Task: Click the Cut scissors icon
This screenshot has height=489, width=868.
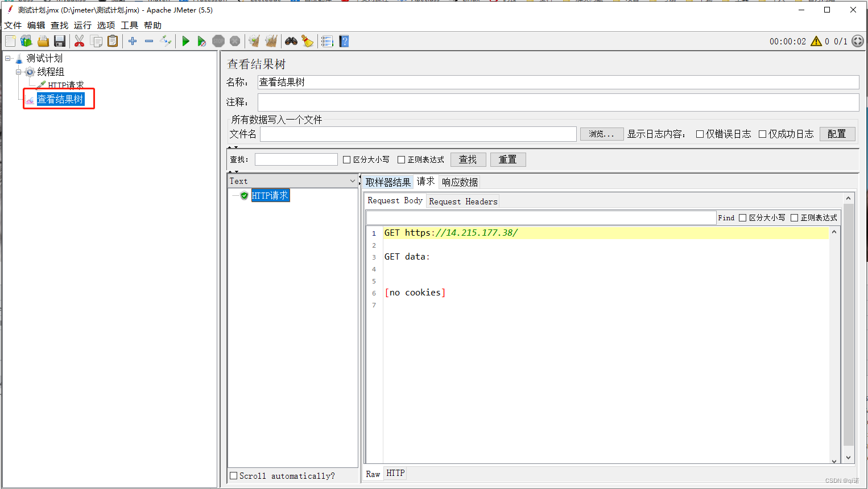Action: (79, 41)
